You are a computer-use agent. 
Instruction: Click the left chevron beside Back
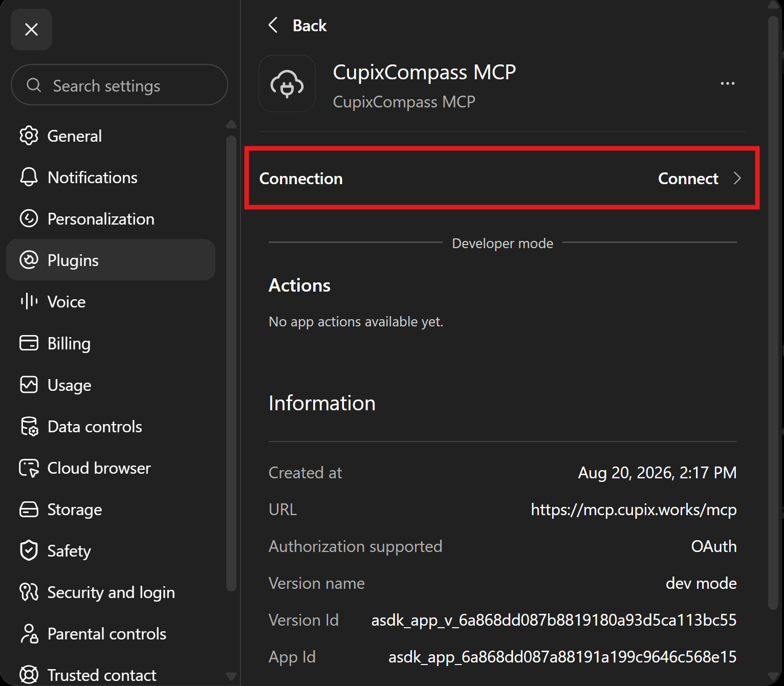click(273, 25)
